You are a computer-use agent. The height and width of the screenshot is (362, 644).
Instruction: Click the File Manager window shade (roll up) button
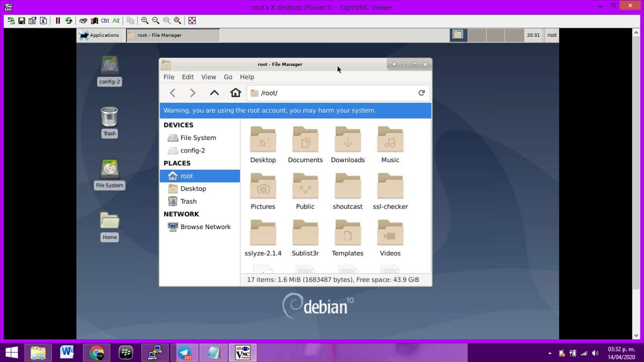[x=394, y=64]
